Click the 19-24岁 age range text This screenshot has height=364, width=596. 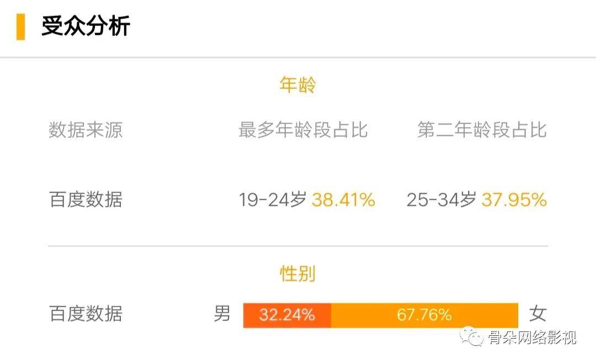pos(272,200)
